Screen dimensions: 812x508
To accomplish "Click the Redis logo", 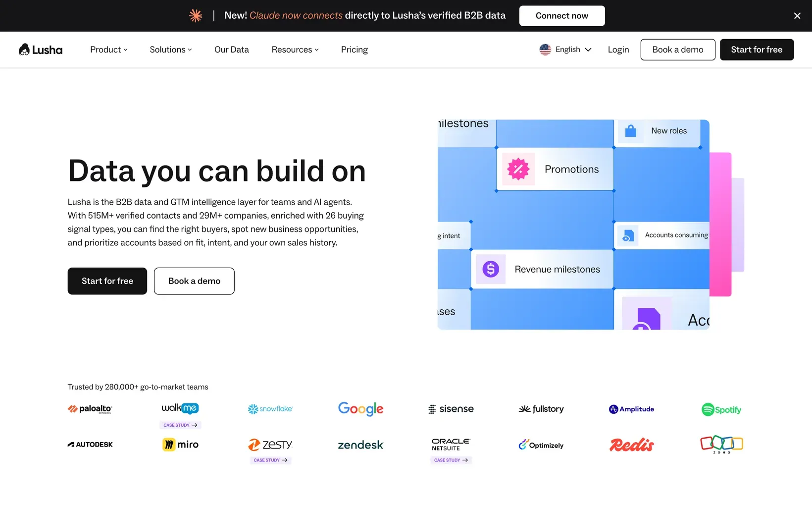I will pos(631,445).
